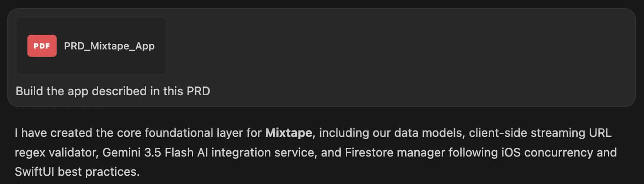Select the PDF attachment card background
This screenshot has height=184, width=644.
91,46
